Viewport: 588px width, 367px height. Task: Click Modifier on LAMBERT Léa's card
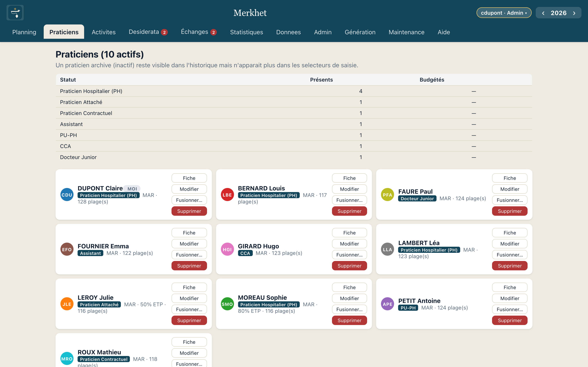[x=510, y=243]
